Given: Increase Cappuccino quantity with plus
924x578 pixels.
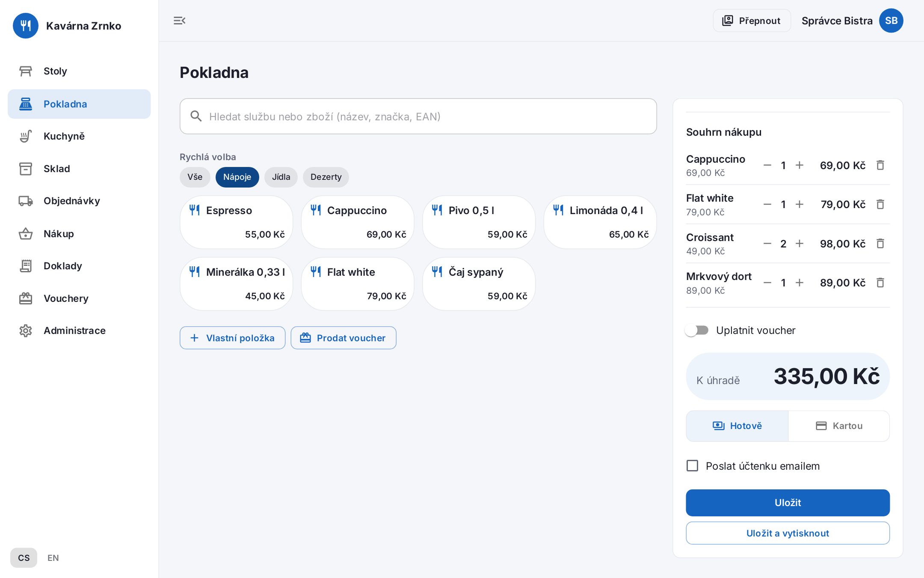Looking at the screenshot, I should [x=799, y=165].
